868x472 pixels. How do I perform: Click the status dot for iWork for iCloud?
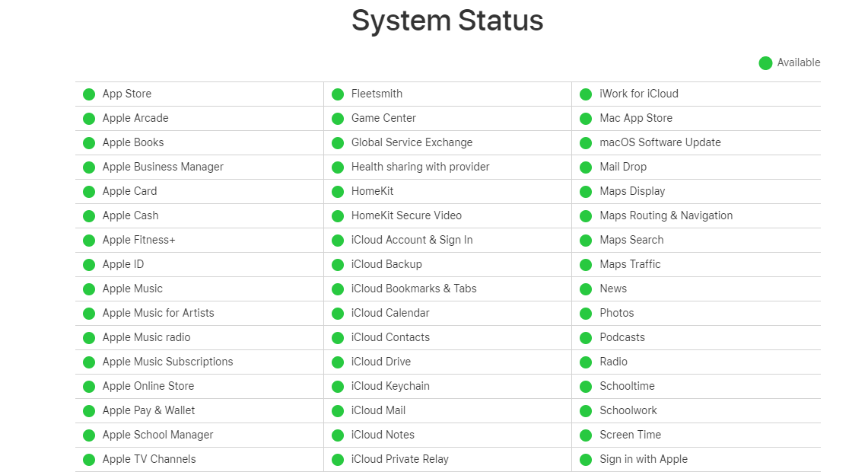point(586,94)
